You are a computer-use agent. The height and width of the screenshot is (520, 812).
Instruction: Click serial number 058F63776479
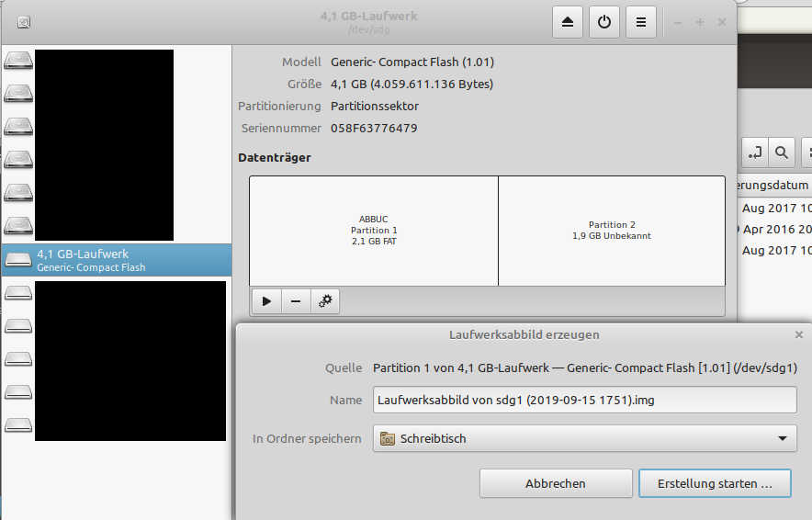pos(374,128)
